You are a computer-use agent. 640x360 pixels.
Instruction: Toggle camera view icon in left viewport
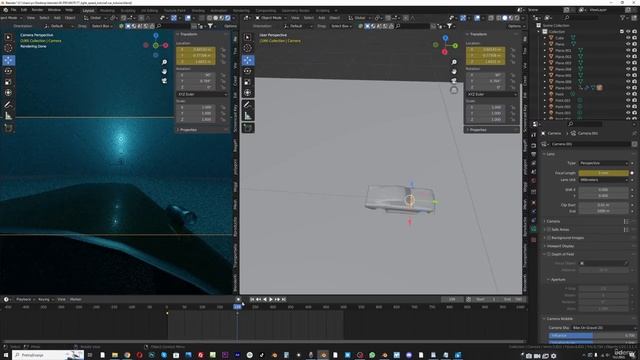(x=164, y=81)
